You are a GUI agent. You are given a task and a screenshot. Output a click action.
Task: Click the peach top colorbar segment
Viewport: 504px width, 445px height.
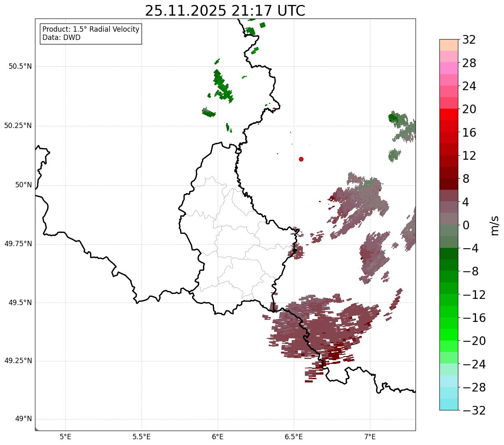(449, 45)
